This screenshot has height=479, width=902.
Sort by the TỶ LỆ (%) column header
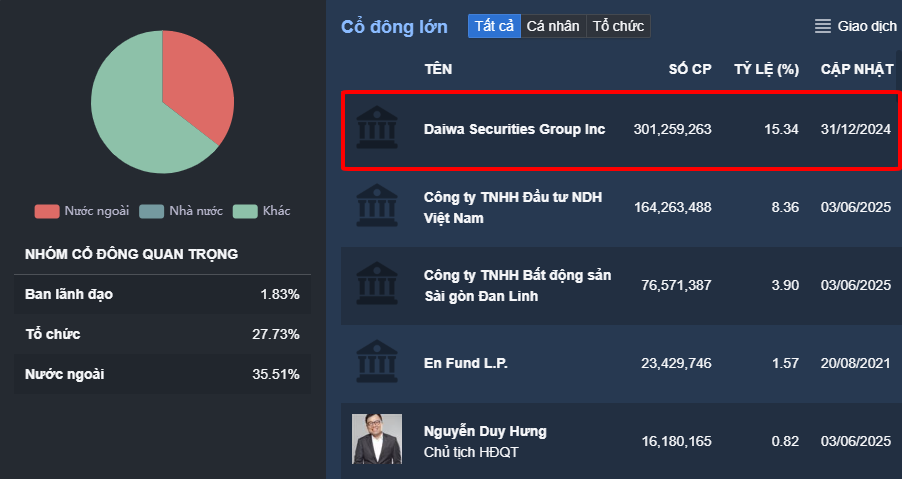click(766, 69)
